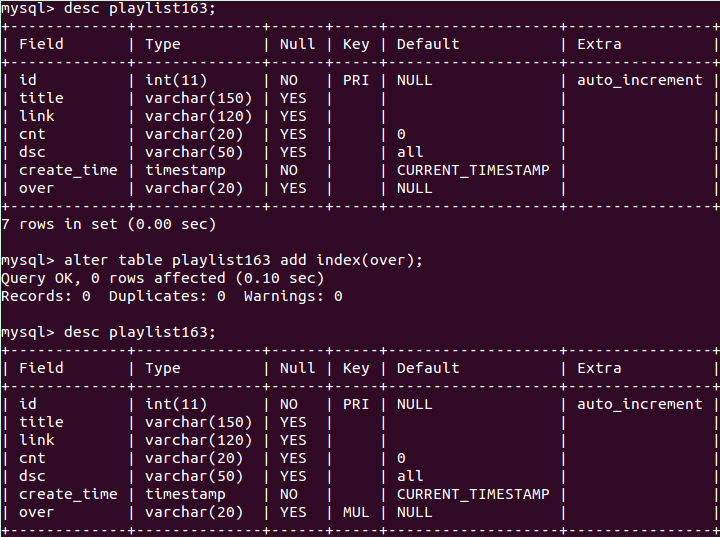Image resolution: width=720 pixels, height=537 pixels.
Task: Click 'CURRENT_TIMESTAMP' default in the second table
Action: [473, 494]
